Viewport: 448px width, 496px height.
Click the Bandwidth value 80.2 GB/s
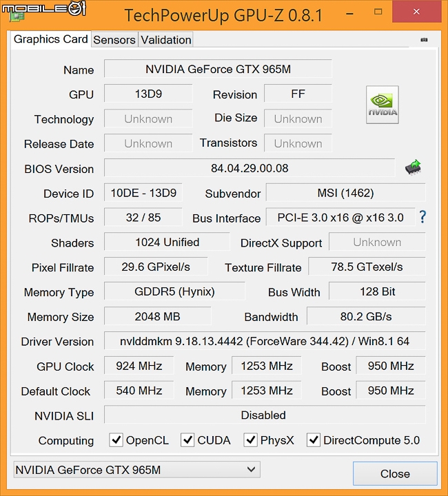pos(366,316)
